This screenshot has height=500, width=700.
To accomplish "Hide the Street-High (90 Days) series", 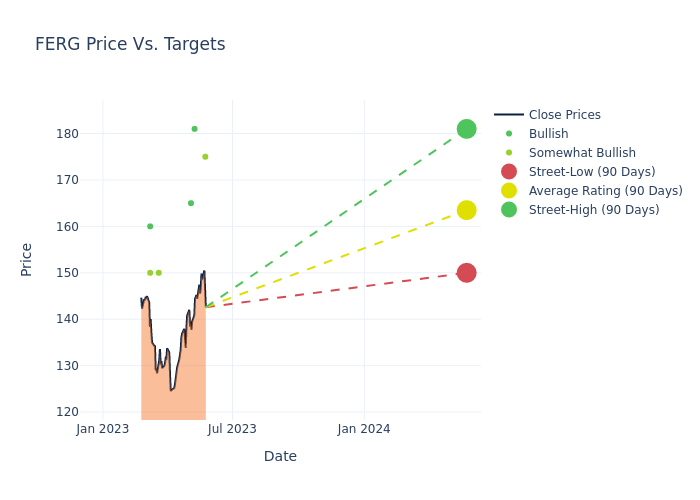I will 594,210.
